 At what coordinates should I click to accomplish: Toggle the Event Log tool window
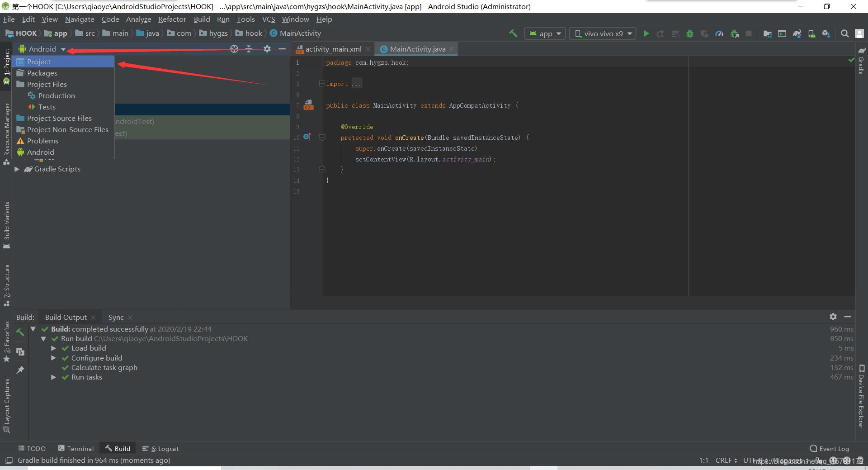click(x=830, y=449)
